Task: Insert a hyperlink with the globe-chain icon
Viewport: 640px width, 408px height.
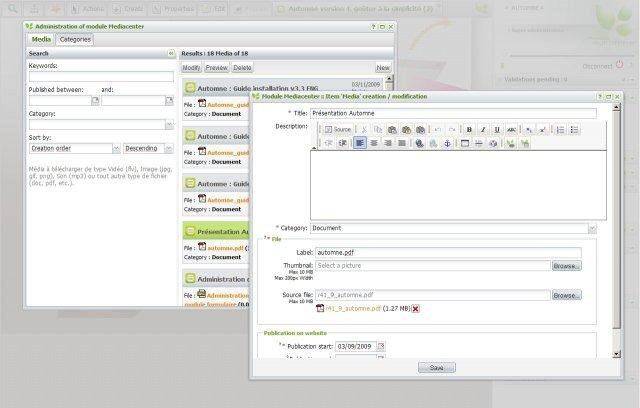Action: 419,143
